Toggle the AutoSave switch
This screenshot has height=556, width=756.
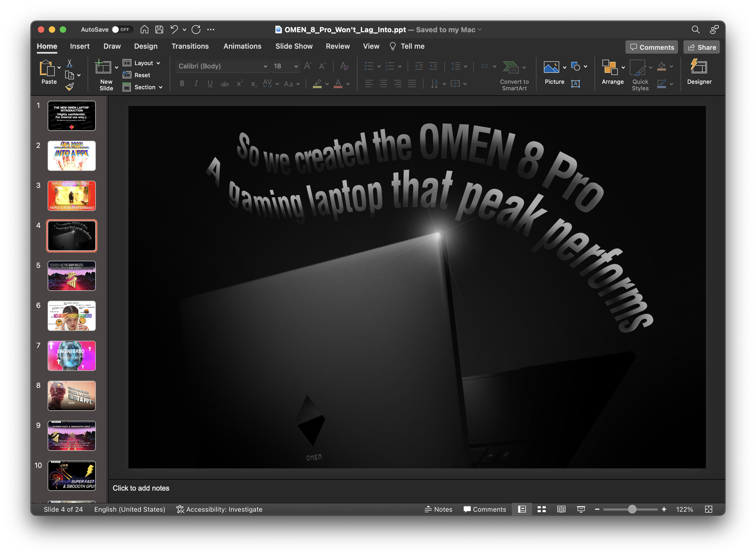tap(122, 30)
